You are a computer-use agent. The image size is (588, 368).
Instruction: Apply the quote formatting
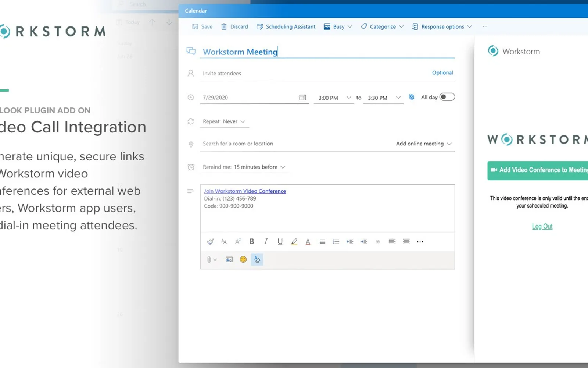pyautogui.click(x=378, y=242)
